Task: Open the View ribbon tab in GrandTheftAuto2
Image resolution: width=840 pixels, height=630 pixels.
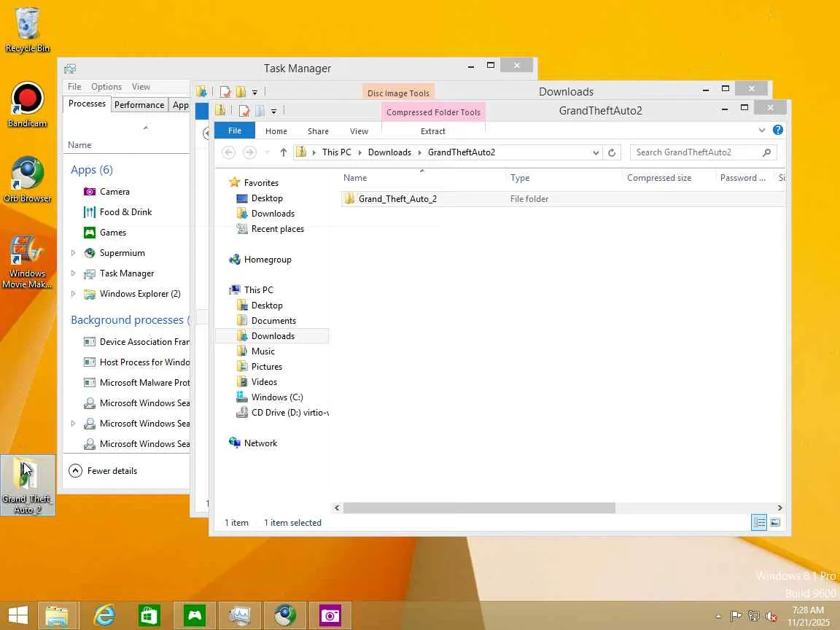Action: click(359, 131)
